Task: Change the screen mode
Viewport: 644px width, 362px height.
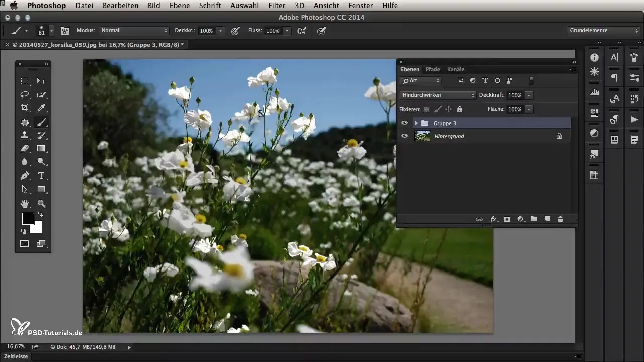Action: (x=41, y=244)
